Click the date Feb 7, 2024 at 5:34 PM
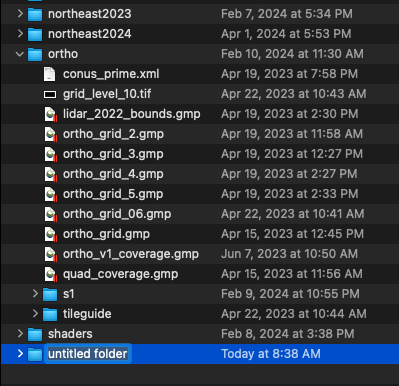399x386 pixels. [x=287, y=14]
